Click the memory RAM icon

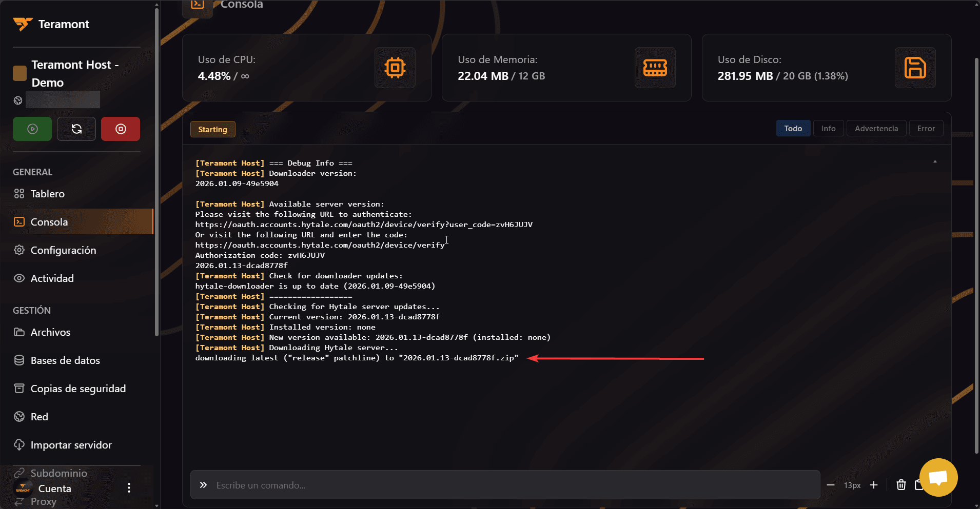pos(655,68)
